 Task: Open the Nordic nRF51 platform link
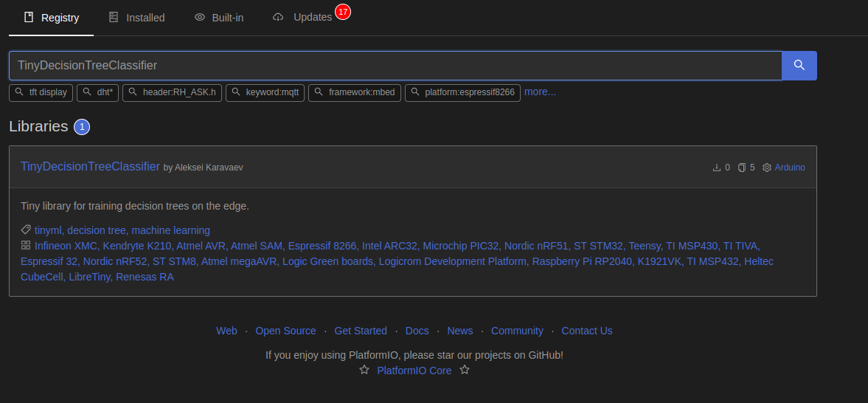(x=536, y=246)
